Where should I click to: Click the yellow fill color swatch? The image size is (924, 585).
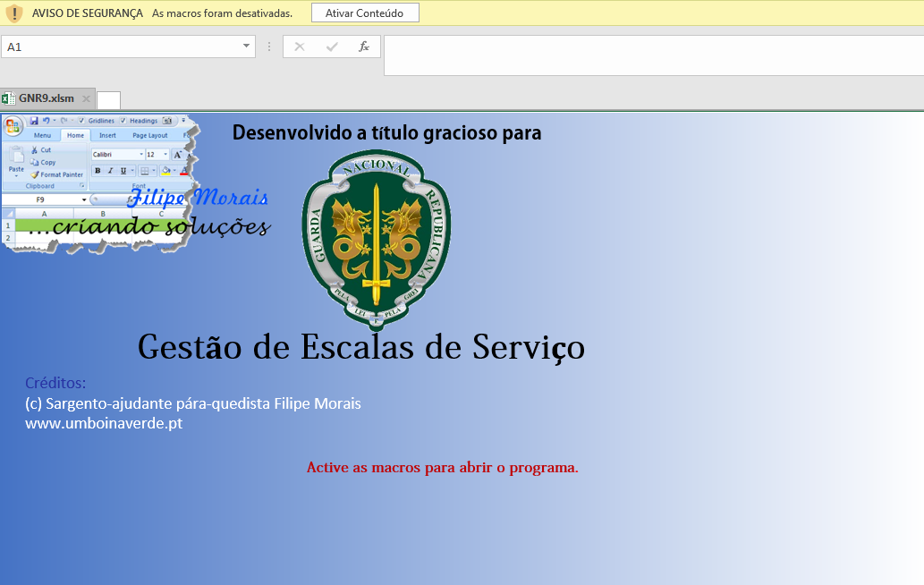[x=166, y=171]
